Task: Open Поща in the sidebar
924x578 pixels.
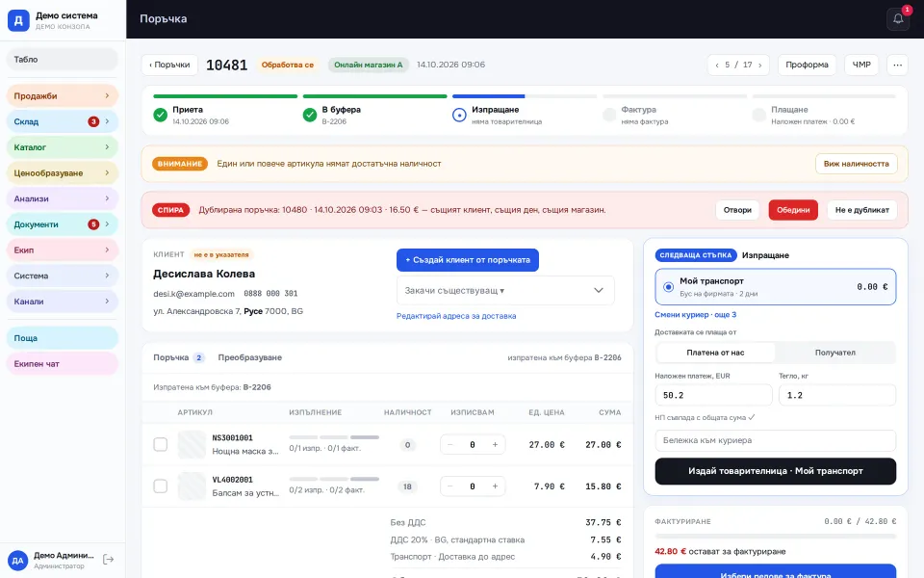Action: [x=62, y=338]
